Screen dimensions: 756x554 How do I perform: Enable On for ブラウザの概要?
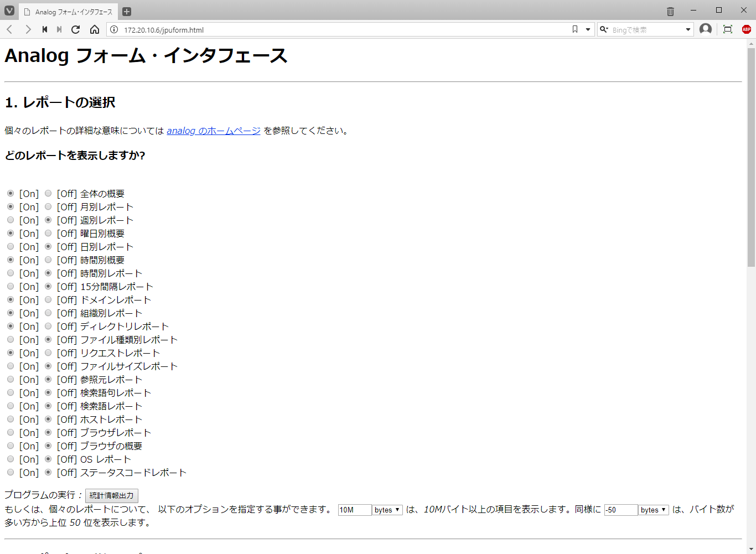11,446
